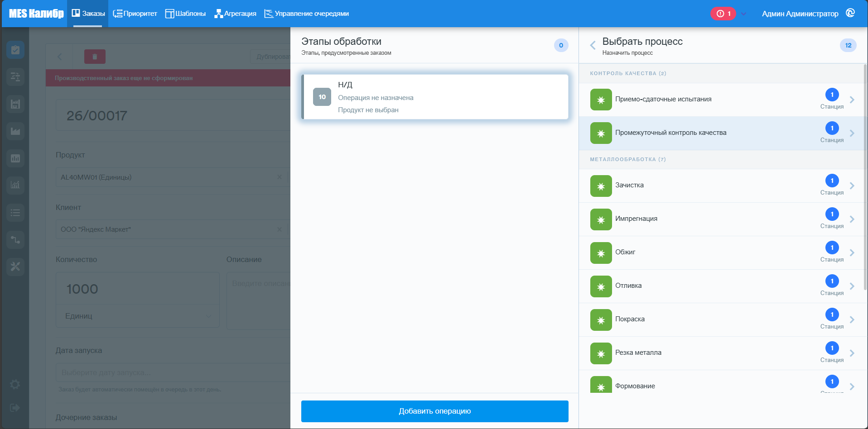Select the Резка металла process
This screenshot has width=868, height=429.
coord(723,353)
